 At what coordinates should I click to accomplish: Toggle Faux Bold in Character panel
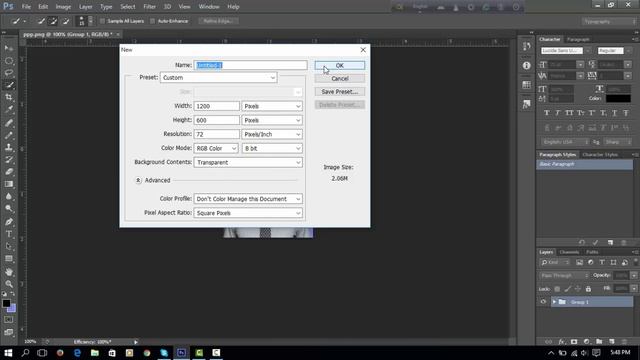point(547,113)
